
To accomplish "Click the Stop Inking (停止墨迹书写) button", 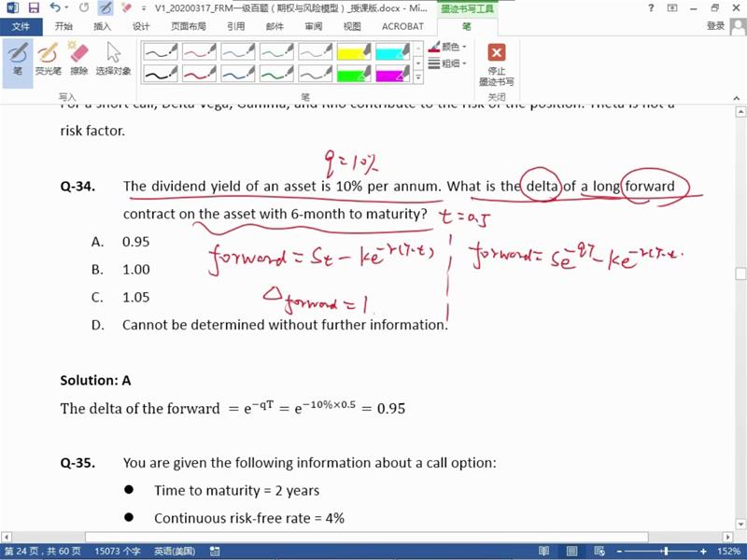I will pyautogui.click(x=497, y=64).
